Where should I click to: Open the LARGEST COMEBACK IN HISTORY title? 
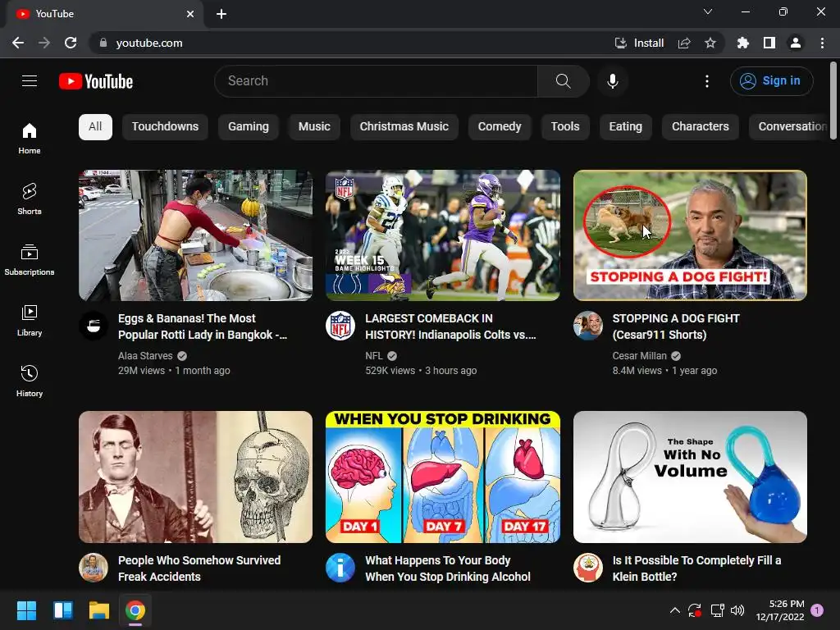click(450, 326)
